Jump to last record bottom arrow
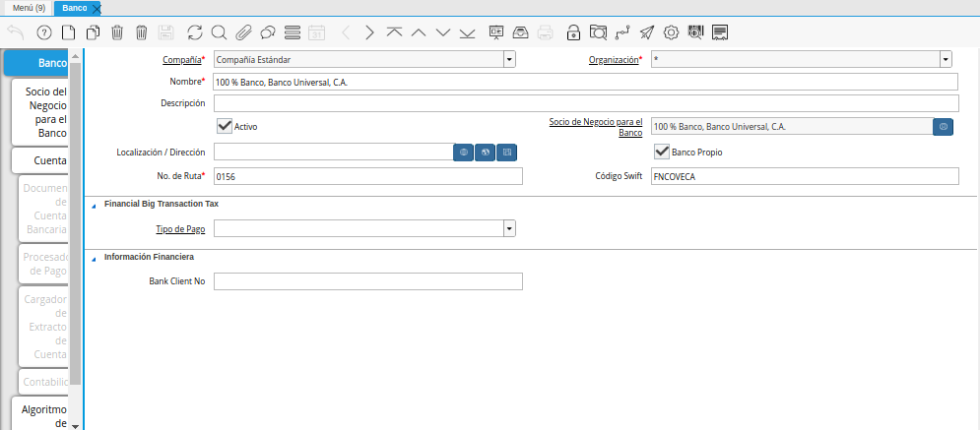Image resolution: width=980 pixels, height=430 pixels. (x=467, y=32)
